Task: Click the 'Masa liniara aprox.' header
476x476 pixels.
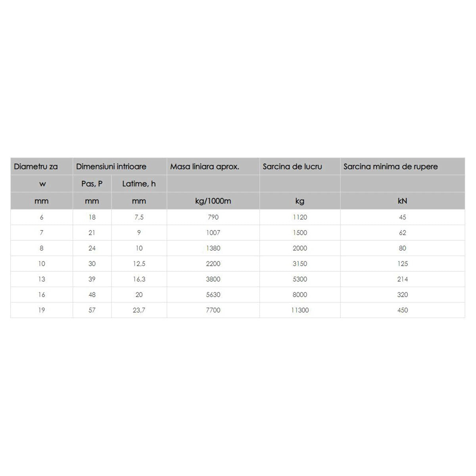Action: click(x=205, y=167)
